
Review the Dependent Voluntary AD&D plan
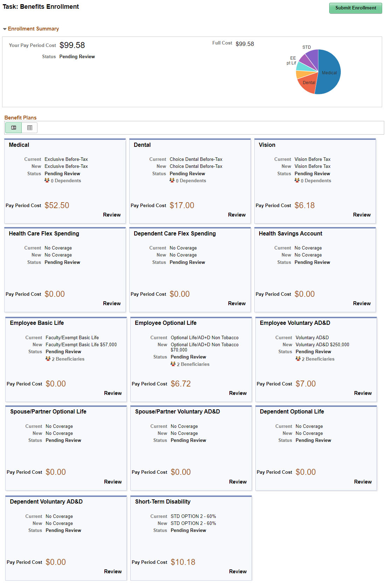point(113,572)
